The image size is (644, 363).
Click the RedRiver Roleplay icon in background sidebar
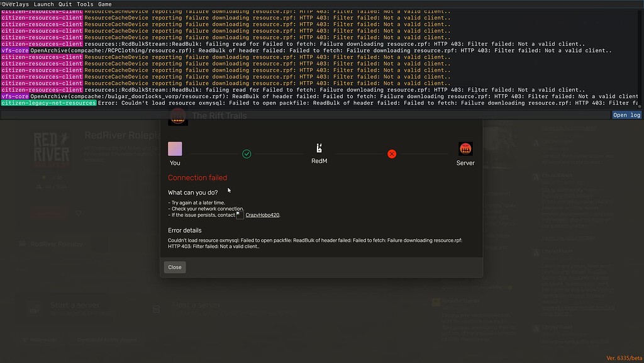pos(23,244)
